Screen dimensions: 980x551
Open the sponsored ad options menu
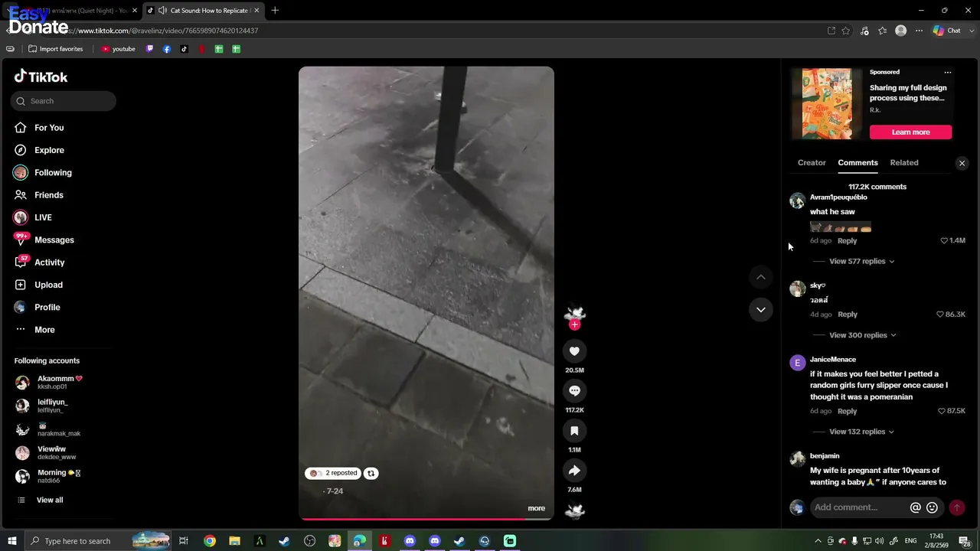click(x=948, y=73)
